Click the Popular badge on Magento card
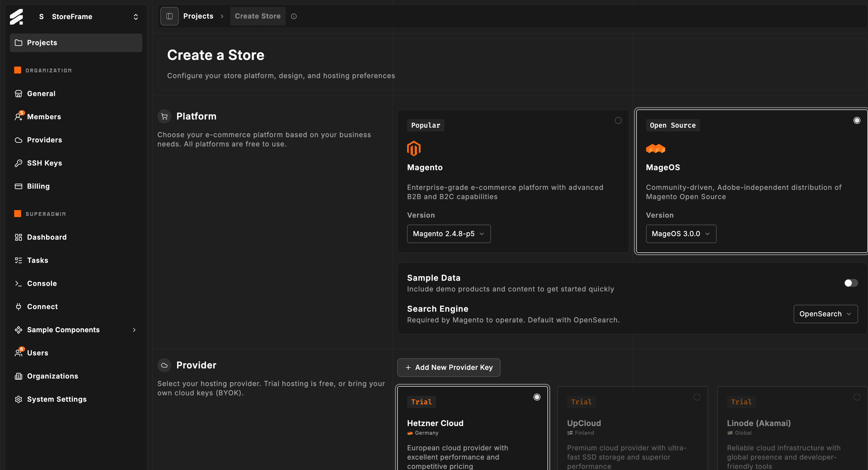This screenshot has height=470, width=868. click(426, 125)
